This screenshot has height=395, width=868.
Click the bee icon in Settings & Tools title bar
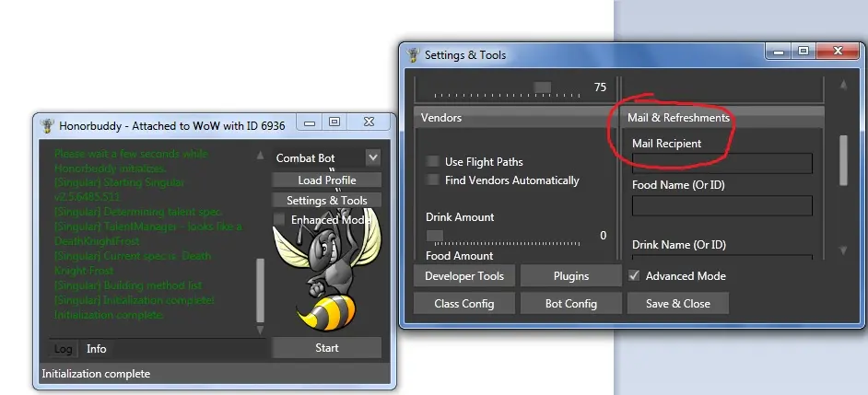pos(413,54)
